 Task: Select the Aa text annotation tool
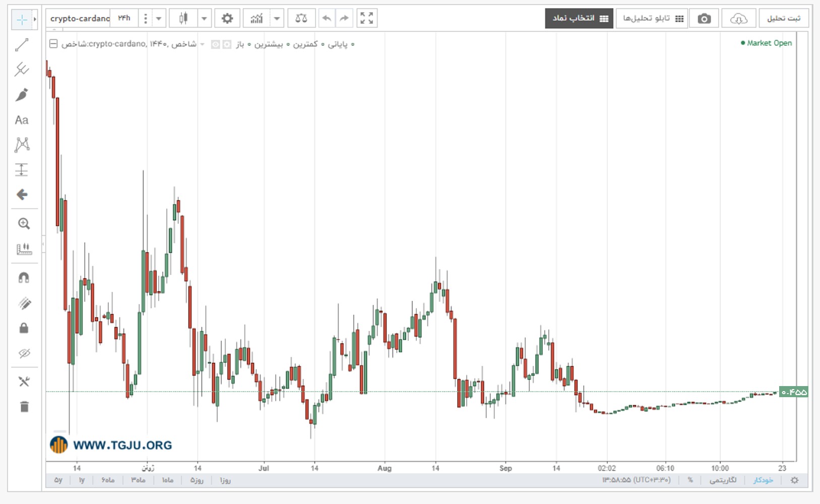click(22, 120)
